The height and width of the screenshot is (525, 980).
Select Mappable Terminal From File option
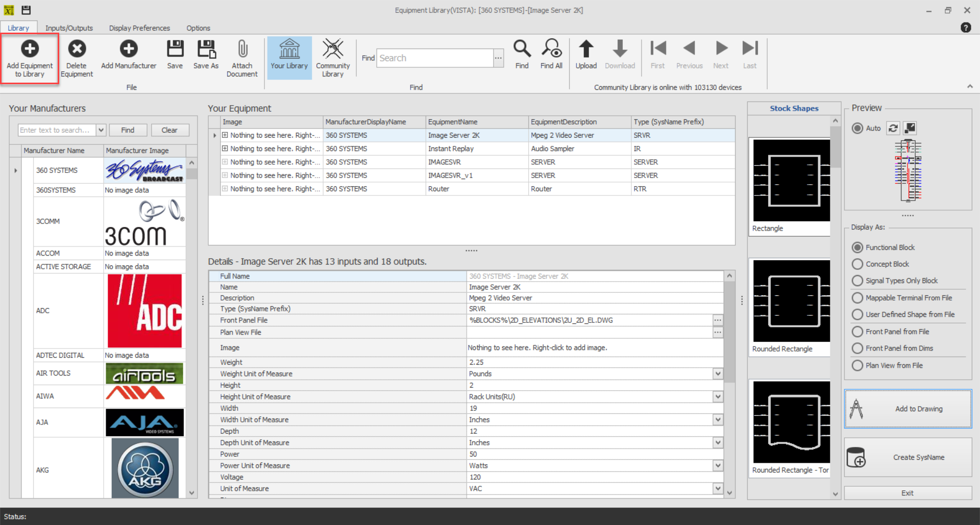click(x=857, y=298)
